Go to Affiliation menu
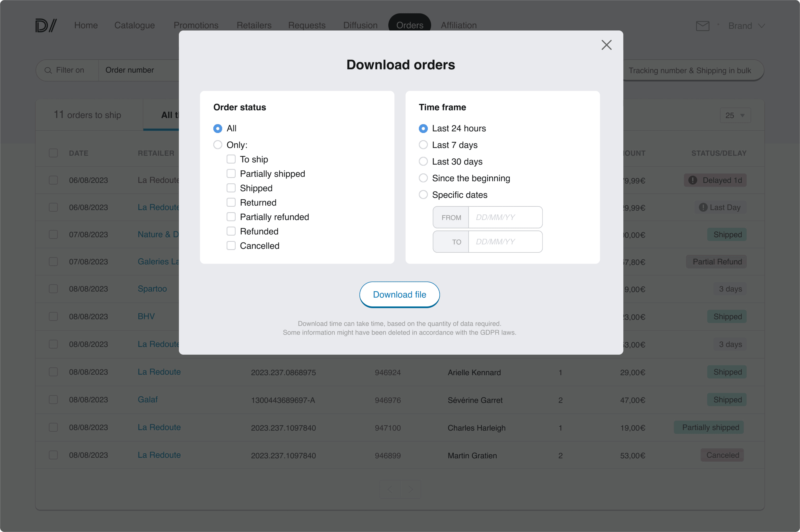This screenshot has width=800, height=532. pos(459,25)
